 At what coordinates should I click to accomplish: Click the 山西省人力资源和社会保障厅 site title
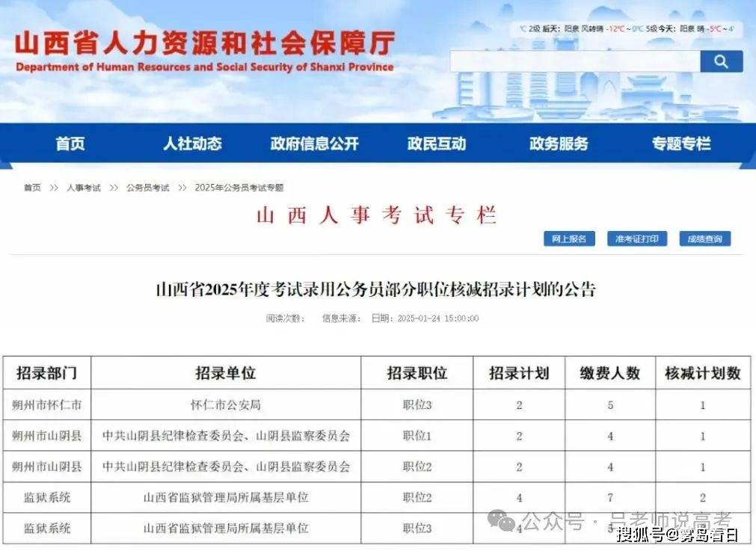click(x=205, y=43)
